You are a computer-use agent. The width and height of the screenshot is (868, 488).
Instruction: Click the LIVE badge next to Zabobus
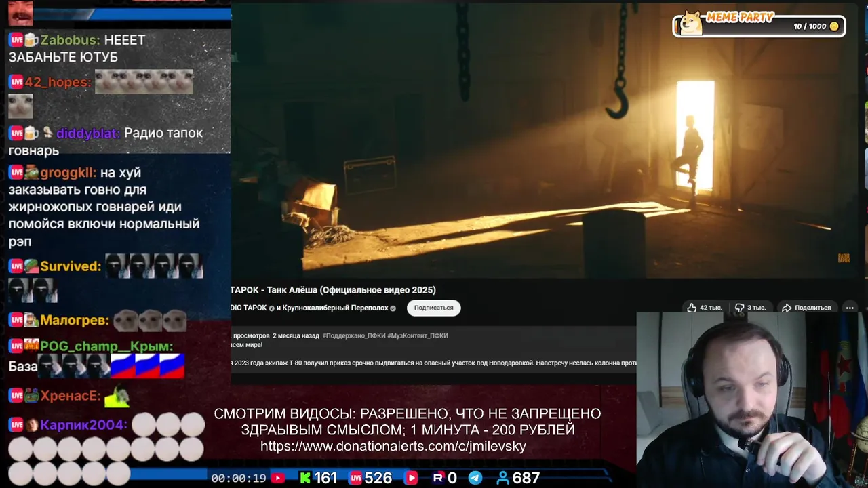coord(16,40)
